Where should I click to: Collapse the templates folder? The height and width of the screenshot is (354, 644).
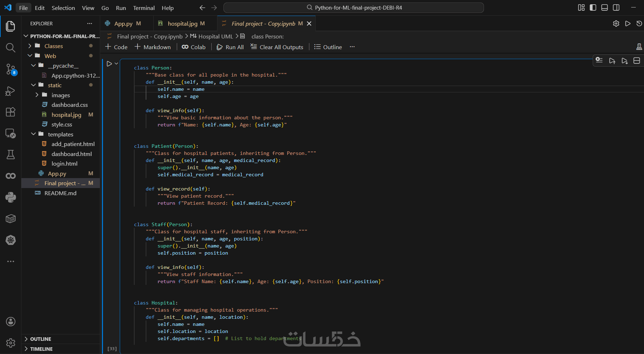coord(60,134)
